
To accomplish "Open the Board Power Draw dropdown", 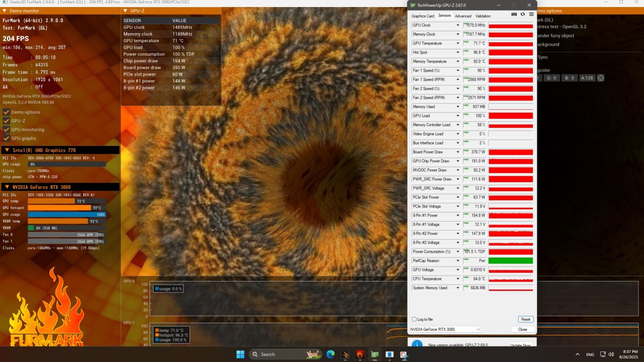I will 458,152.
